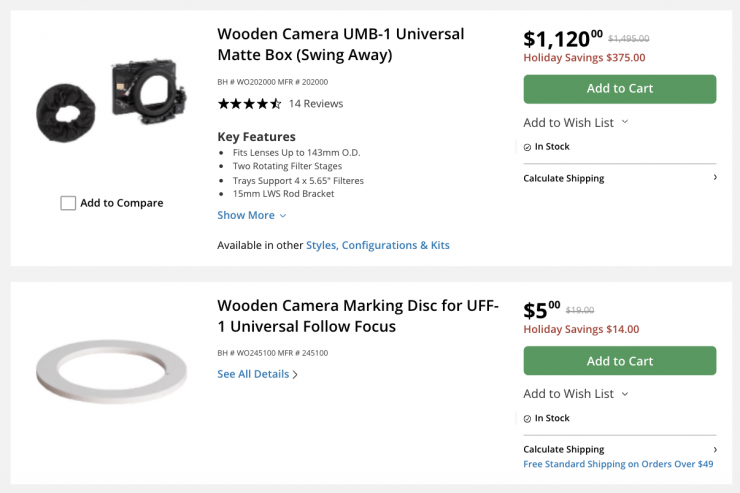Open Add to Wish List dropdown for matte box
Viewport: 740px width, 493px height.
575,122
